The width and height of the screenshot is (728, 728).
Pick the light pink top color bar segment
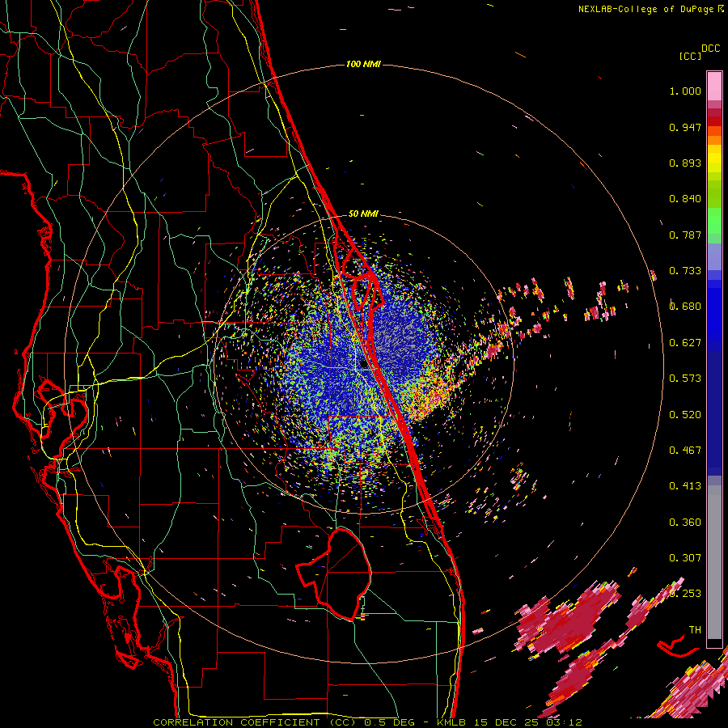click(x=714, y=86)
